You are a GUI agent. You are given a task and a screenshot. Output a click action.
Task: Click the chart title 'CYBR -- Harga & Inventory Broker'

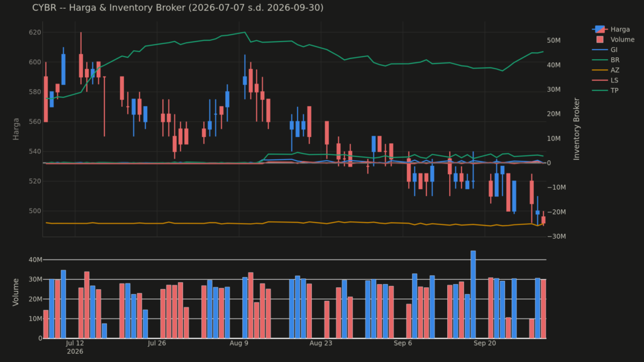[178, 8]
